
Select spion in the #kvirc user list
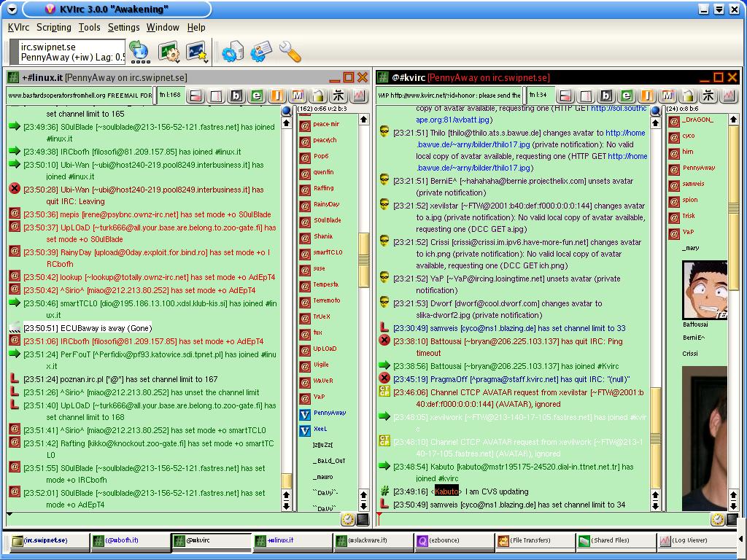pos(690,200)
